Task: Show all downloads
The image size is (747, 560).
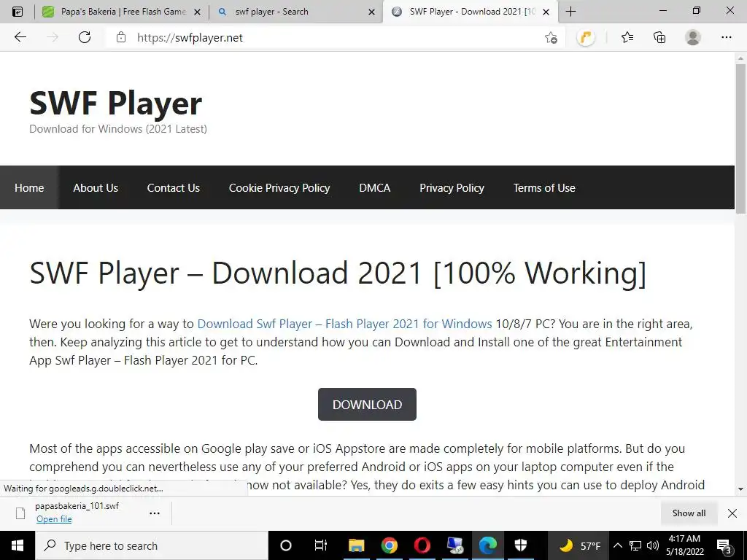Action: click(689, 513)
